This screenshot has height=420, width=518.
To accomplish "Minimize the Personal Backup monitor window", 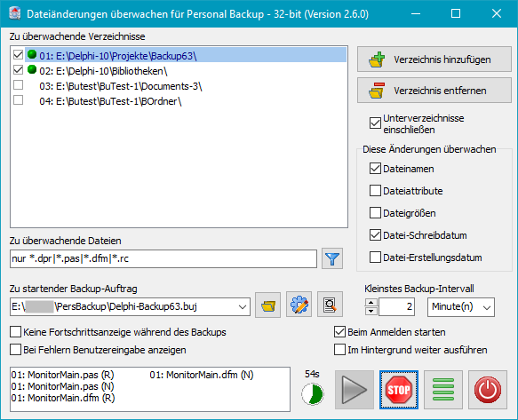I will point(416,14).
